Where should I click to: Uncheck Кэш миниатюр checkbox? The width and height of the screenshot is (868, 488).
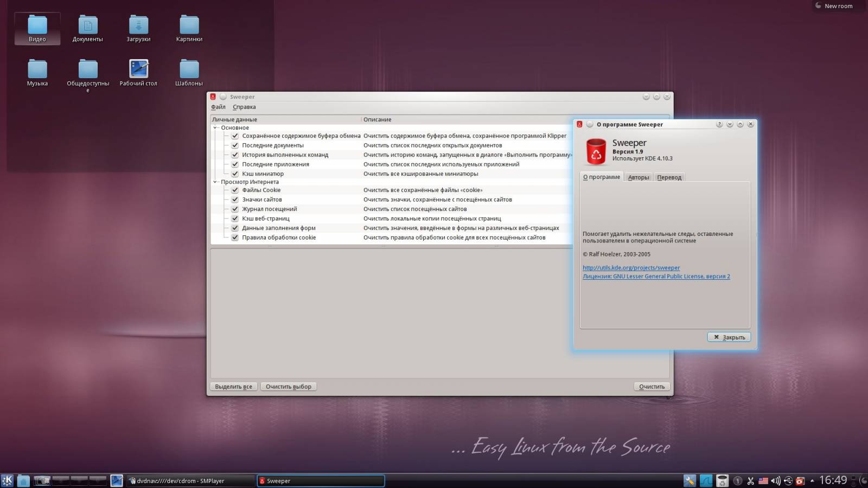click(235, 174)
